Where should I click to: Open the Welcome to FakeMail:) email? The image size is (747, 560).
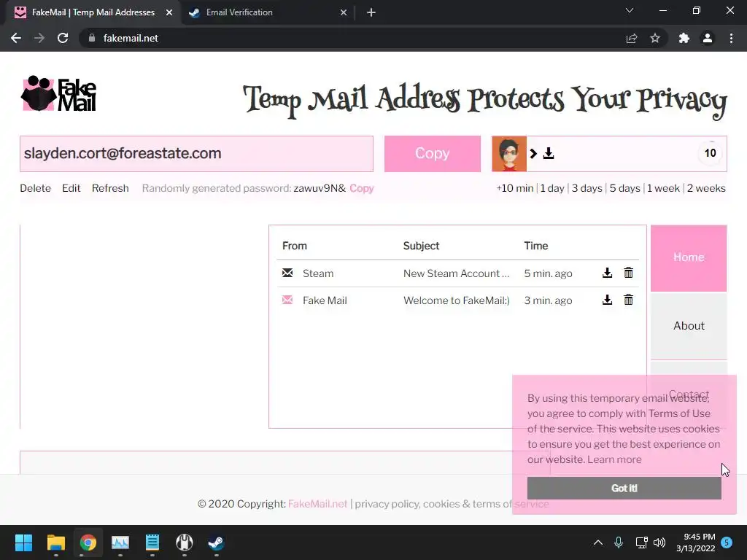point(457,300)
